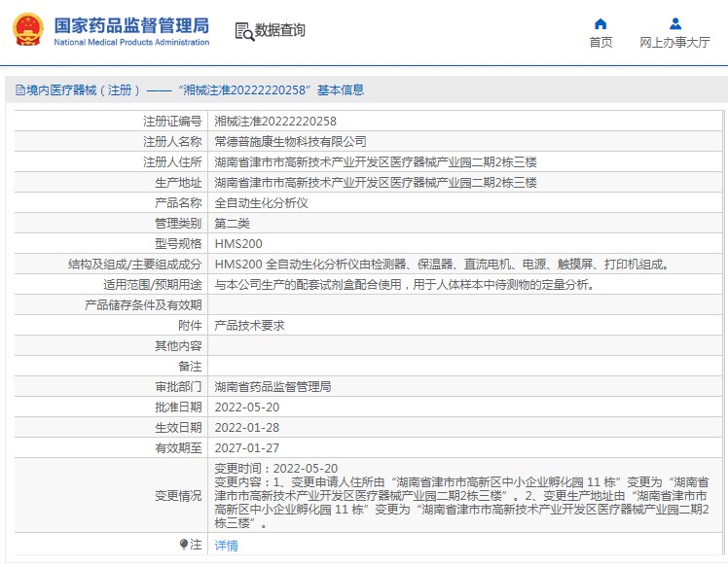Select the 产品技术要求 attachment text
This screenshot has height=567, width=728.
tap(249, 326)
